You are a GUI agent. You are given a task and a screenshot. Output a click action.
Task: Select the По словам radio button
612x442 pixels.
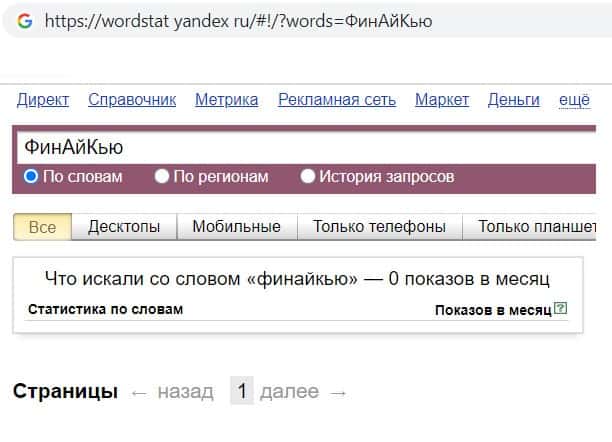coord(31,176)
